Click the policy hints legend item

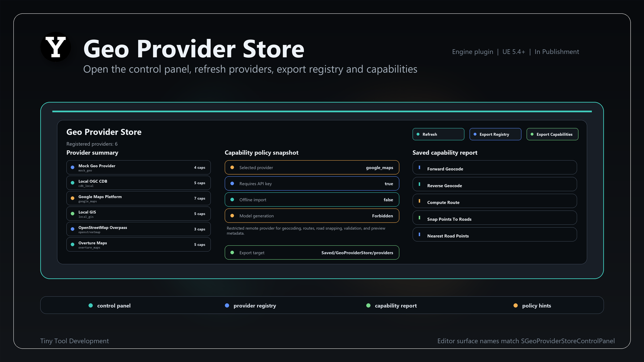(x=532, y=305)
